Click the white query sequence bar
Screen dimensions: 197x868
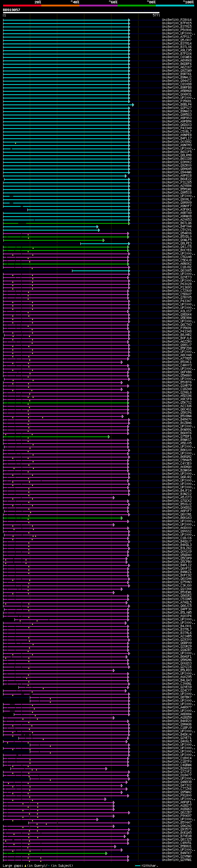coord(81,13)
